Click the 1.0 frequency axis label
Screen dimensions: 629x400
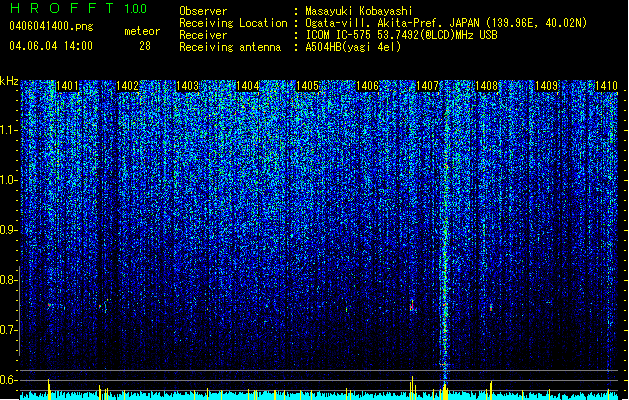point(9,180)
